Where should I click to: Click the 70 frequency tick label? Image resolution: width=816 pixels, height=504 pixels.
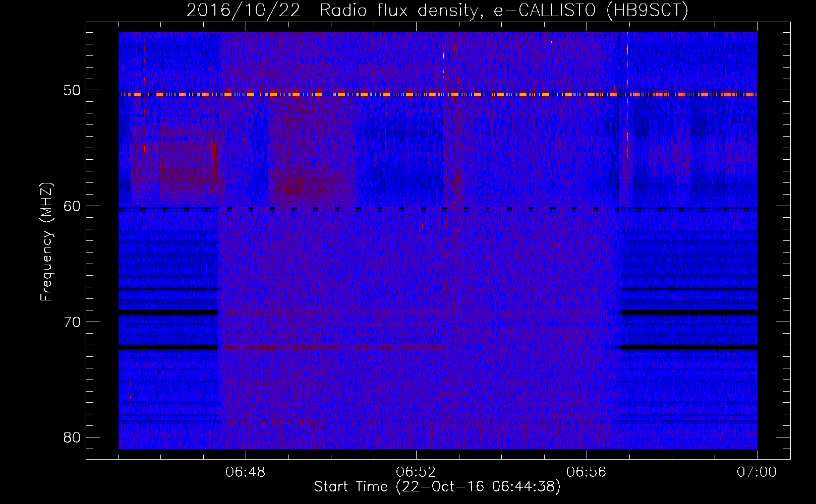(x=72, y=322)
